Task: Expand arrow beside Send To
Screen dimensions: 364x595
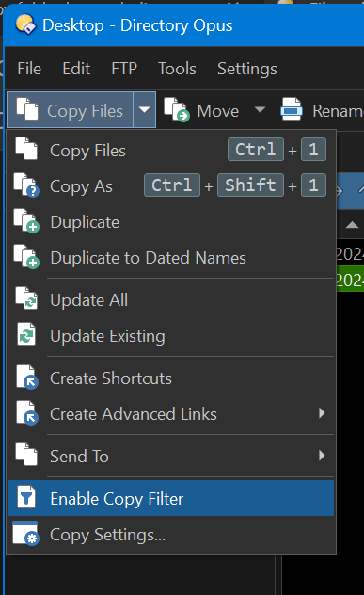Action: tap(322, 455)
